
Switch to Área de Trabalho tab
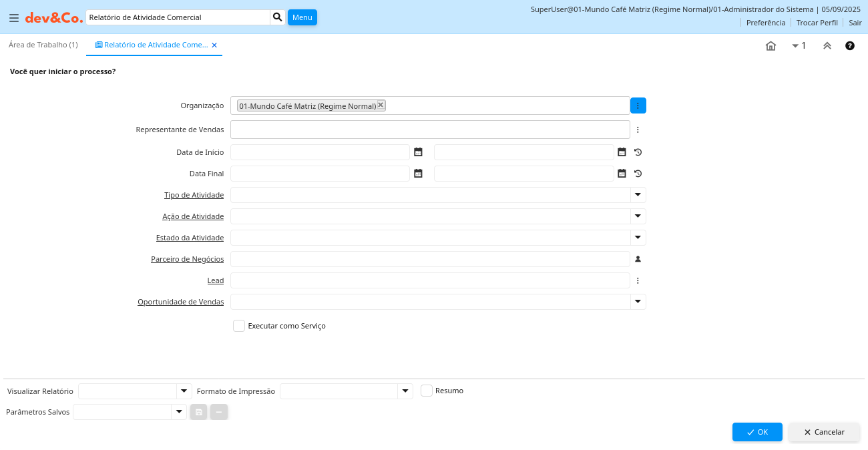tap(43, 45)
